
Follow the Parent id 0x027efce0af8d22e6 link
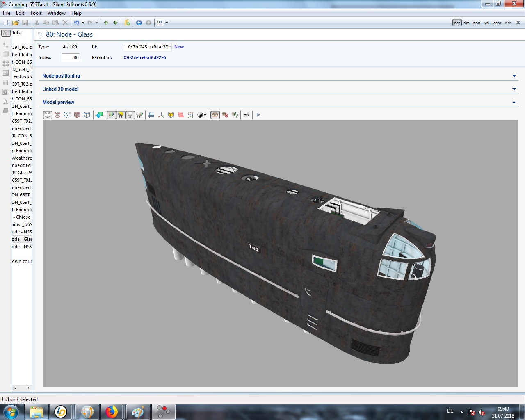pos(145,57)
